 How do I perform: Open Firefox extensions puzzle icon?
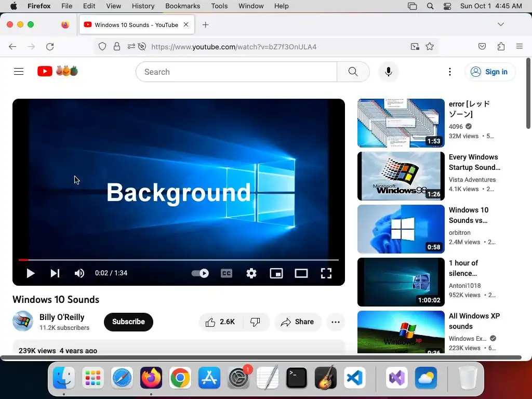click(501, 46)
